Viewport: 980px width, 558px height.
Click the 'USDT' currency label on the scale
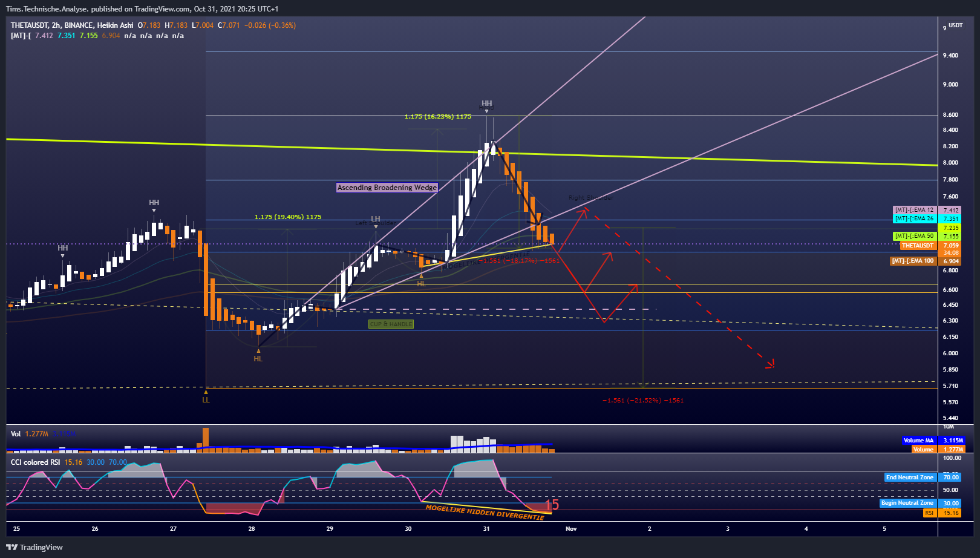coord(956,25)
